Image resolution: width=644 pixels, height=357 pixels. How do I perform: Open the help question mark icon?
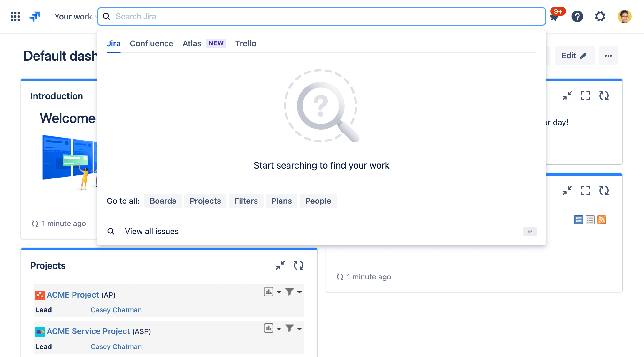click(577, 17)
